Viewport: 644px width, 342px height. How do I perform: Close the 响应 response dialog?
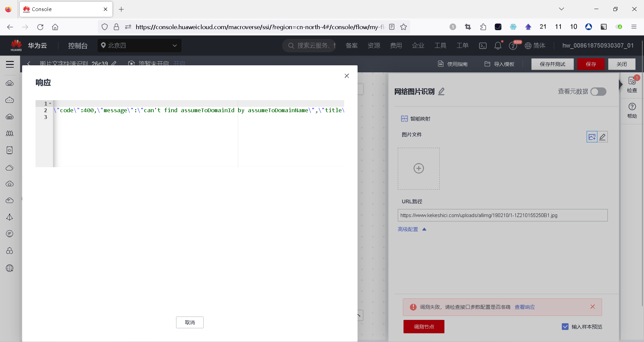click(347, 76)
